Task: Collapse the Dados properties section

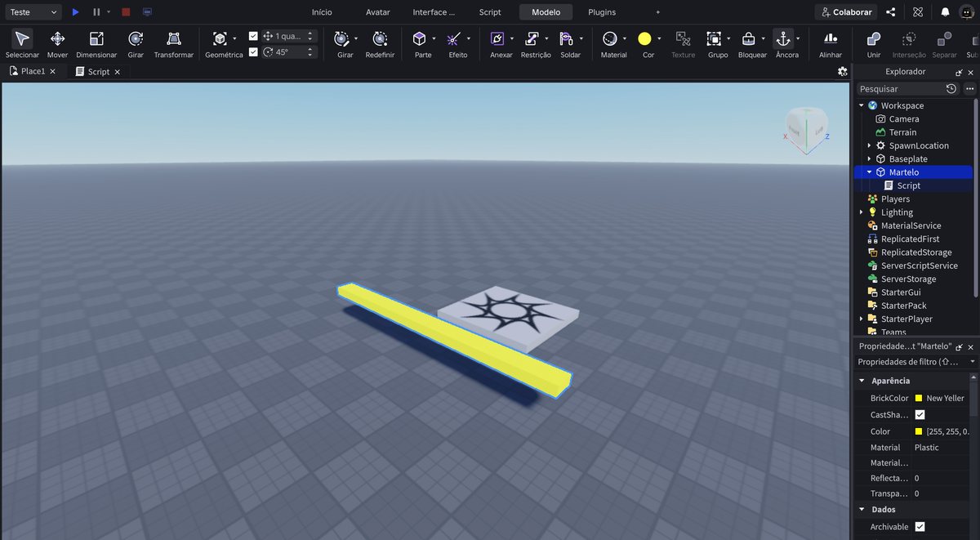Action: click(x=862, y=509)
